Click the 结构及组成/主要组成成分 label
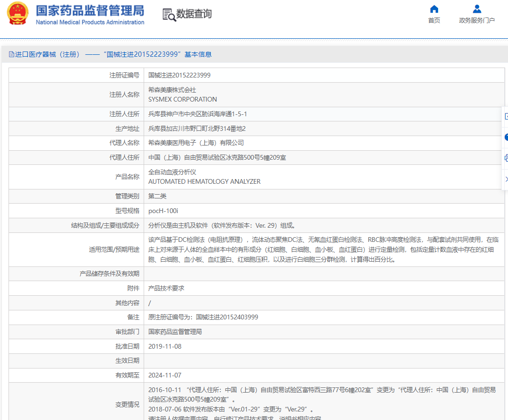This screenshot has height=420, width=508. (105, 225)
